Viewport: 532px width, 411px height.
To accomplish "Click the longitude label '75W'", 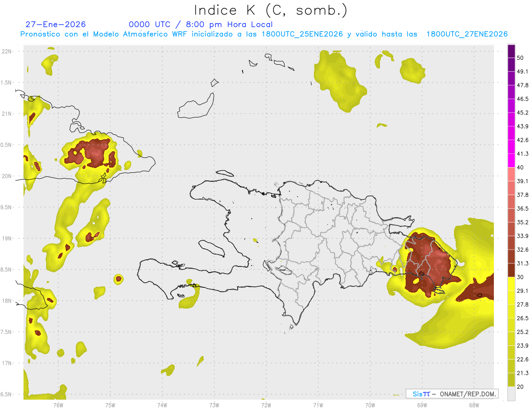I will 110,405.
